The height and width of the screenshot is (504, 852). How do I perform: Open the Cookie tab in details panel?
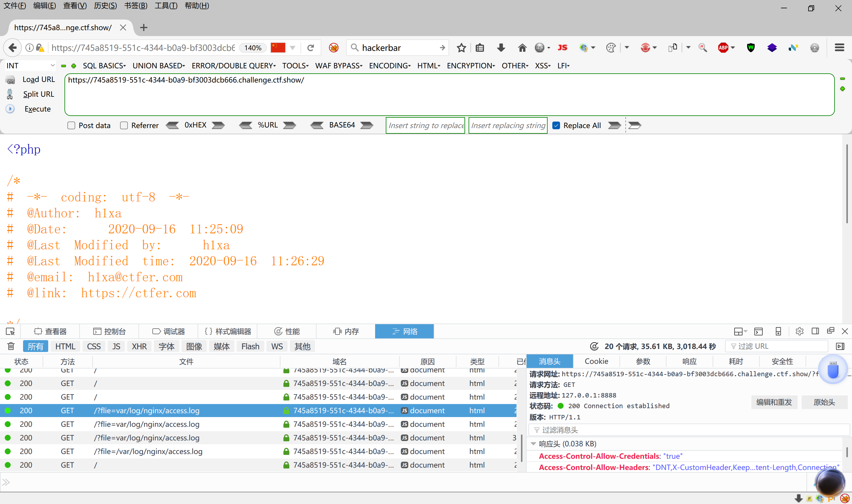(x=596, y=361)
